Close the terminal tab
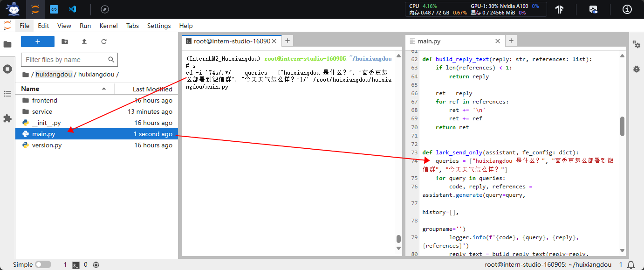The height and width of the screenshot is (270, 644). [274, 41]
